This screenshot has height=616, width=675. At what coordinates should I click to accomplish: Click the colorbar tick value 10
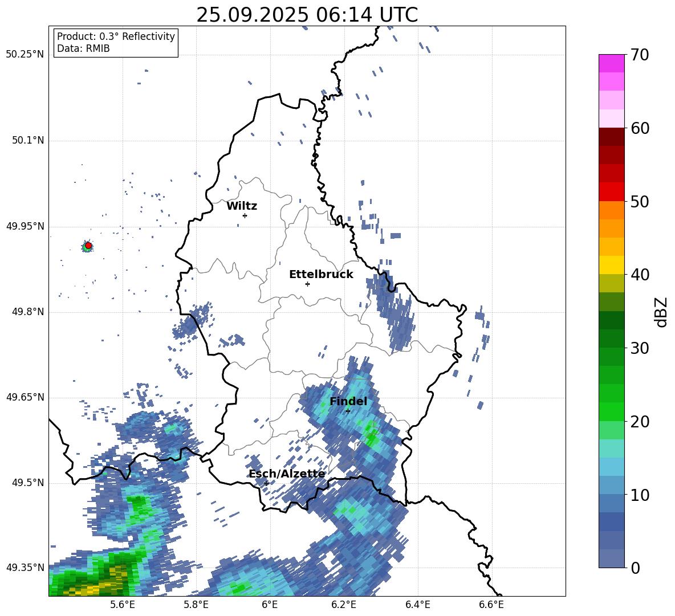click(x=640, y=495)
